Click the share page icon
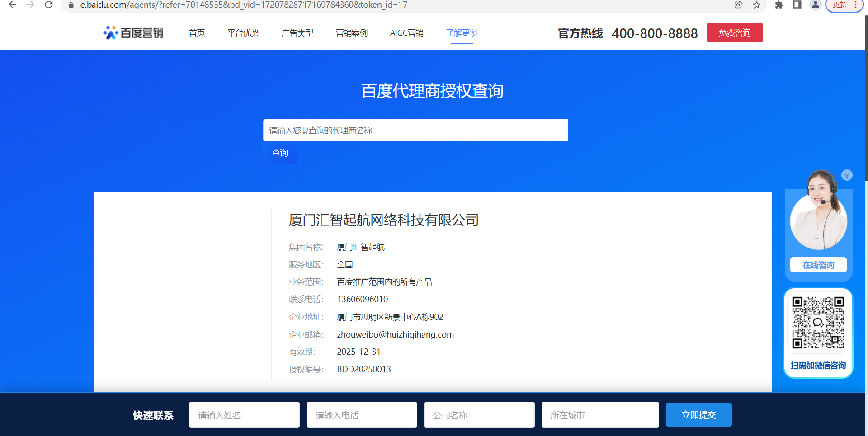The height and width of the screenshot is (436, 868). coord(738,5)
